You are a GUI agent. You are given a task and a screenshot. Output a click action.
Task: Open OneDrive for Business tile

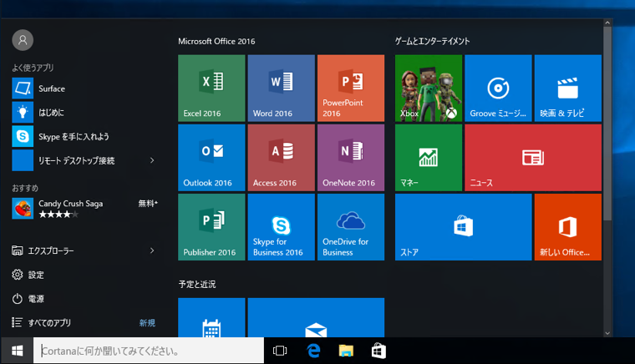coord(351,227)
